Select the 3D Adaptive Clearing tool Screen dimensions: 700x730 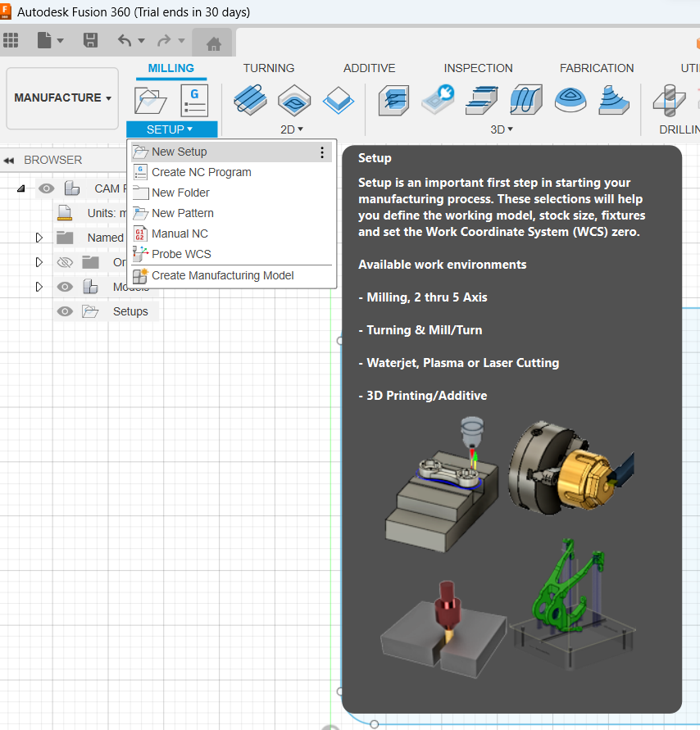coord(394,100)
